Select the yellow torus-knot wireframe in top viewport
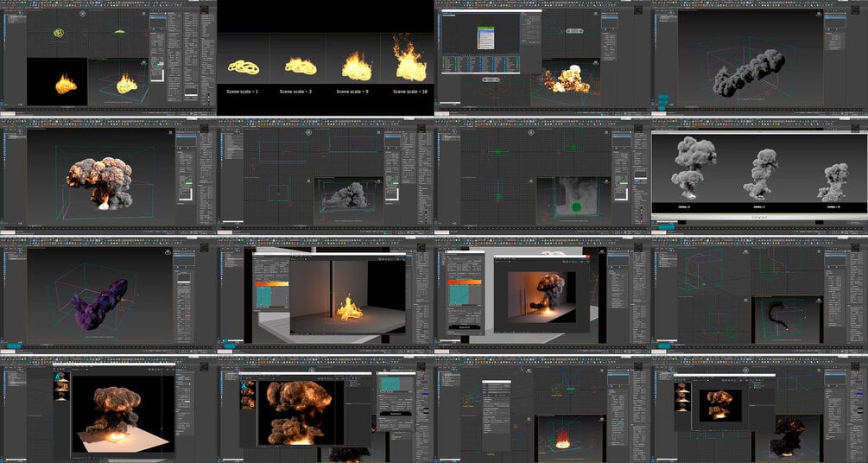 pos(59,33)
